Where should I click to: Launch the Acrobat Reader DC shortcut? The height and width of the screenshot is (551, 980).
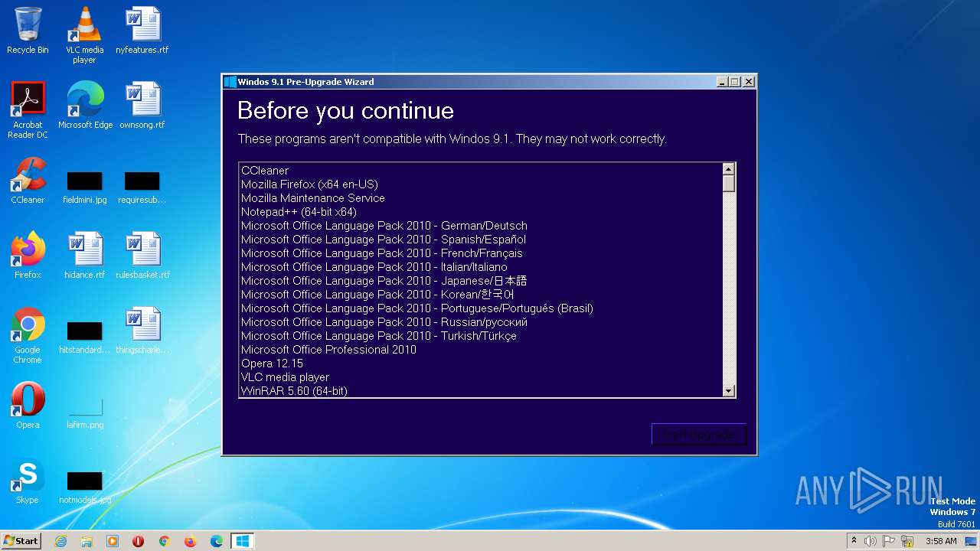point(28,110)
